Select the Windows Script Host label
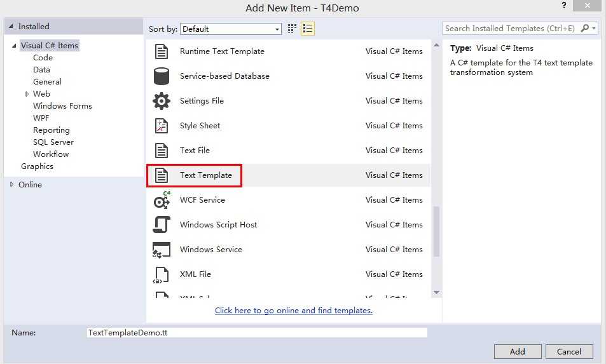 [x=218, y=225]
